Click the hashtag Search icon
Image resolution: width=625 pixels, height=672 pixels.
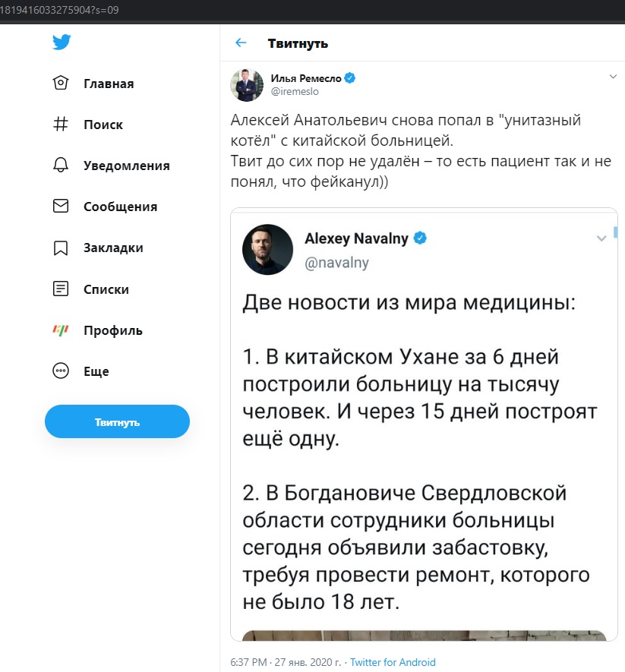61,125
